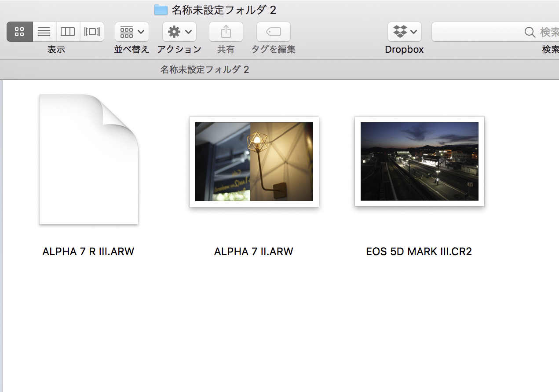Open the 並べ替え arrange dropdown

132,32
